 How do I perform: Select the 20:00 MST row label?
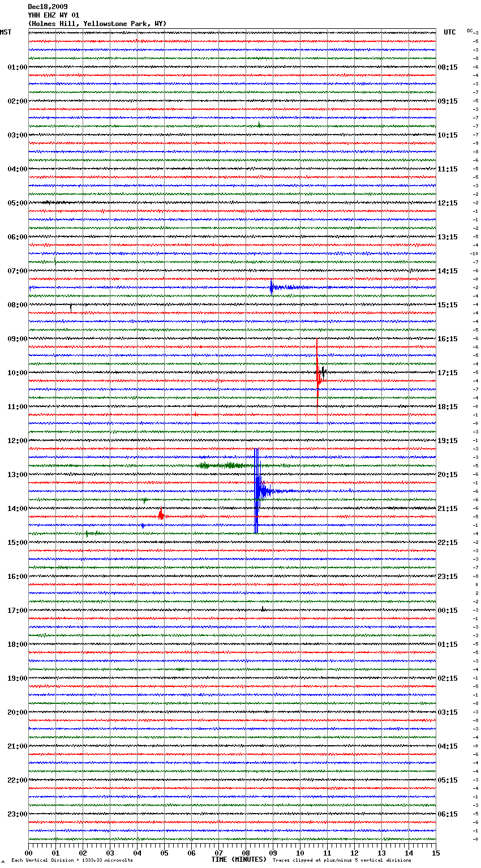[18, 712]
